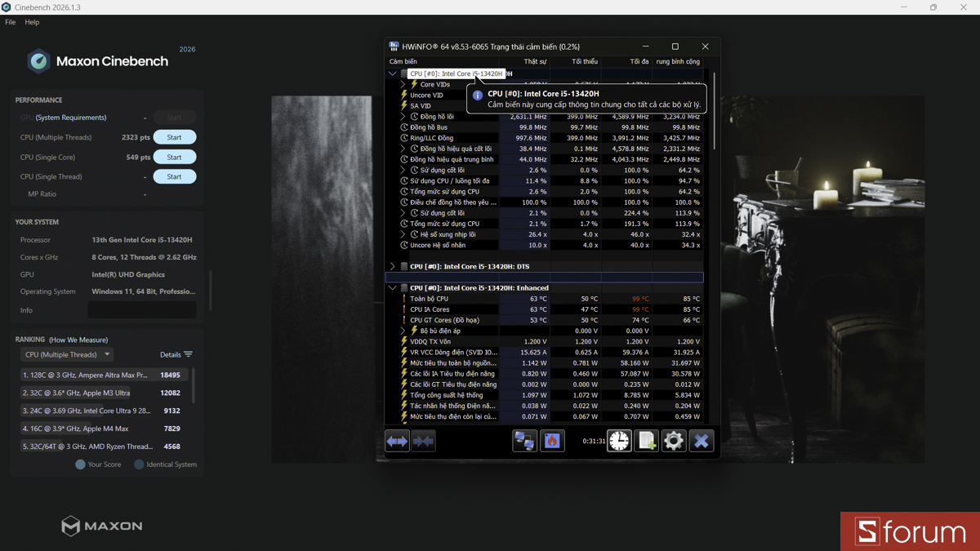Start the CPU (Multiple Threads) benchmark
The width and height of the screenshot is (980, 551).
point(175,137)
